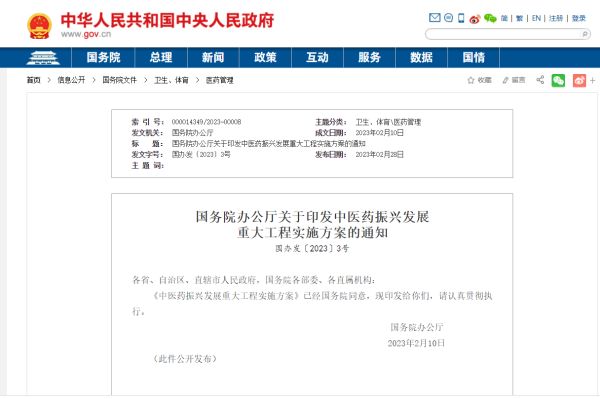Image resolution: width=600 pixels, height=399 pixels.
Task: Click the document heading 国务院办公厅关于印发中医药振兴发展
Action: [x=312, y=217]
